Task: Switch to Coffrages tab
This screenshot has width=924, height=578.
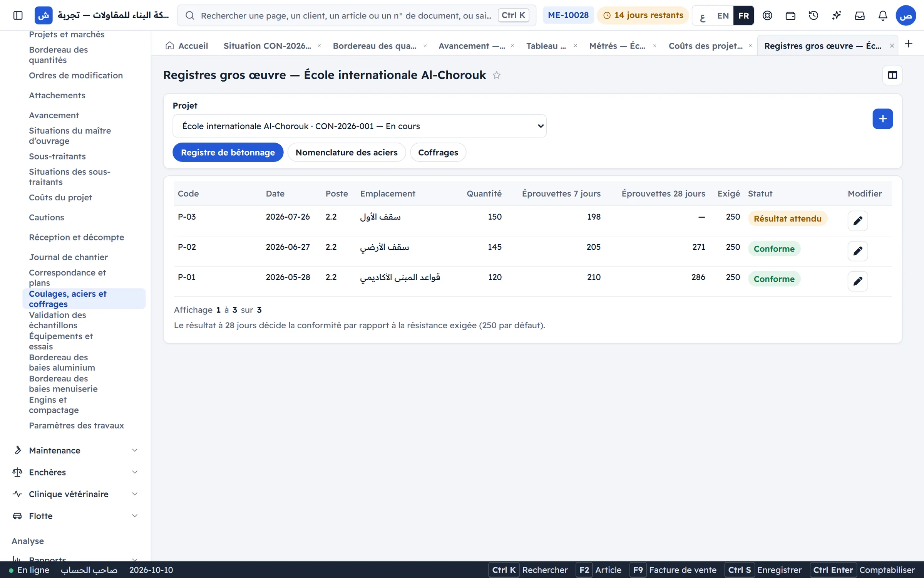Action: [438, 153]
